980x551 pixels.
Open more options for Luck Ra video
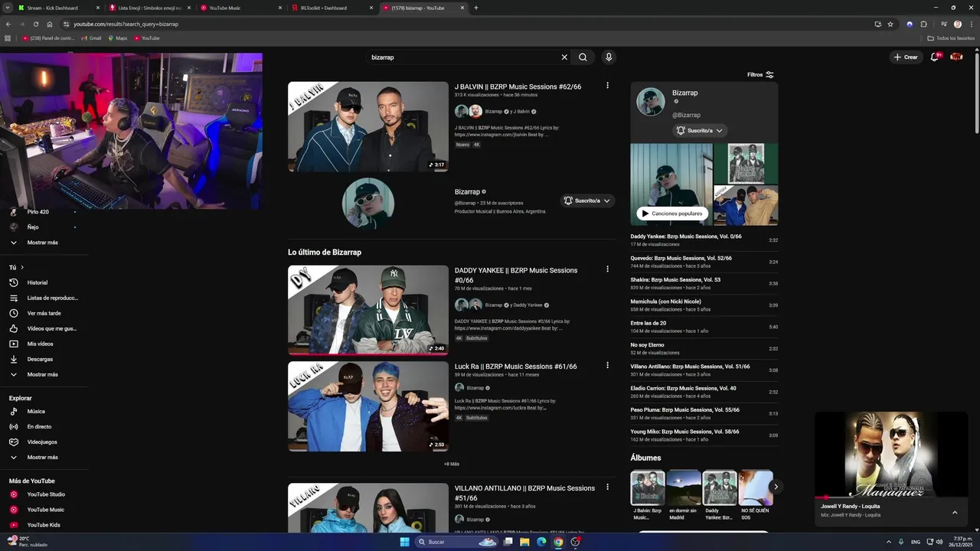pyautogui.click(x=607, y=366)
